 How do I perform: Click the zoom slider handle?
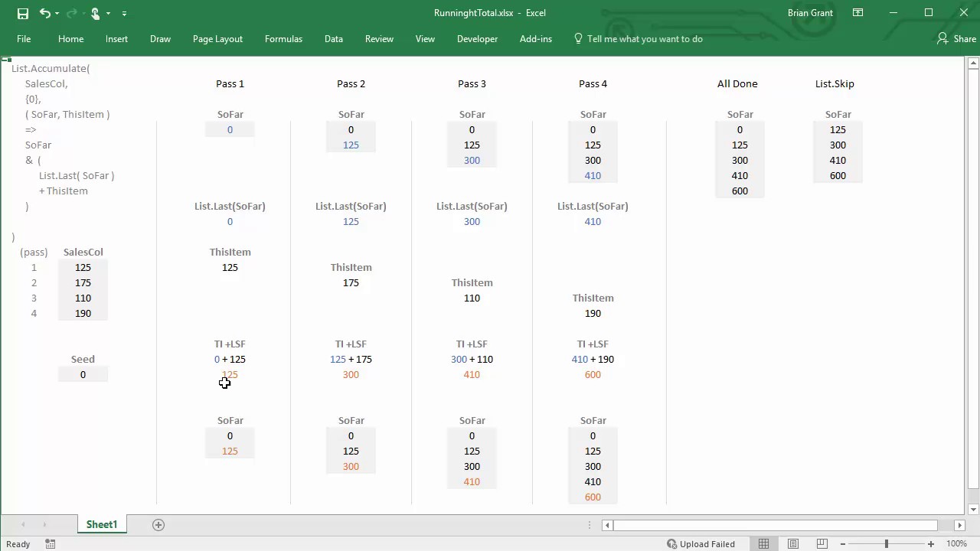pos(887,544)
